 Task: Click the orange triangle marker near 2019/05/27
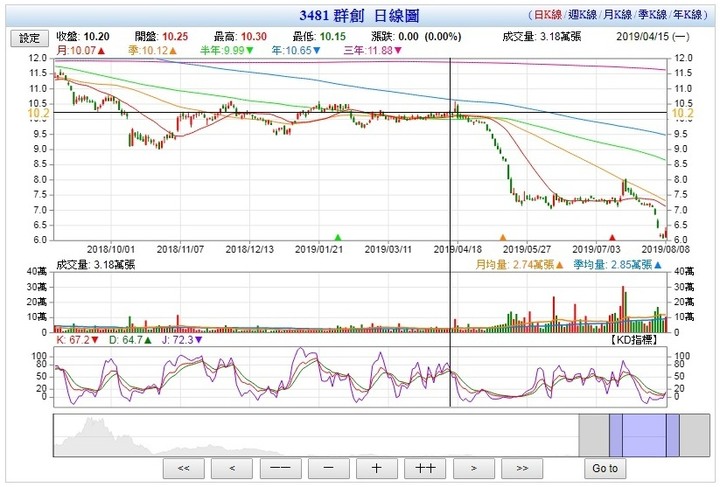tap(503, 237)
